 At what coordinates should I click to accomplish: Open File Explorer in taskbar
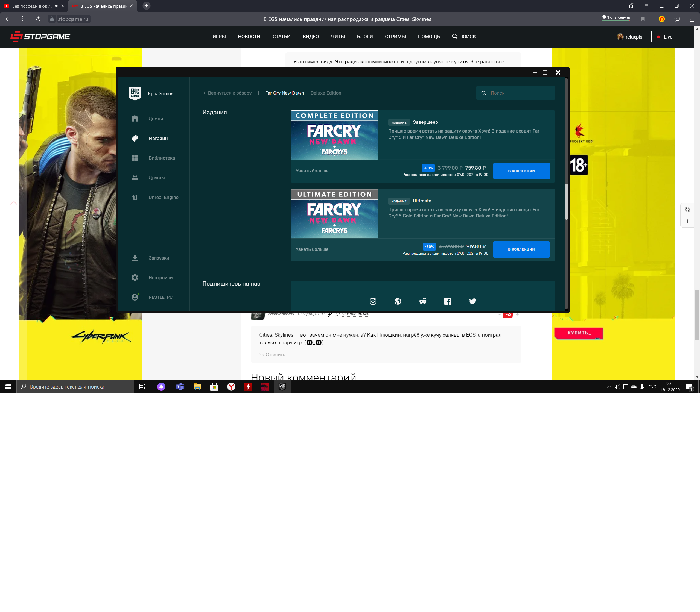[x=197, y=387]
